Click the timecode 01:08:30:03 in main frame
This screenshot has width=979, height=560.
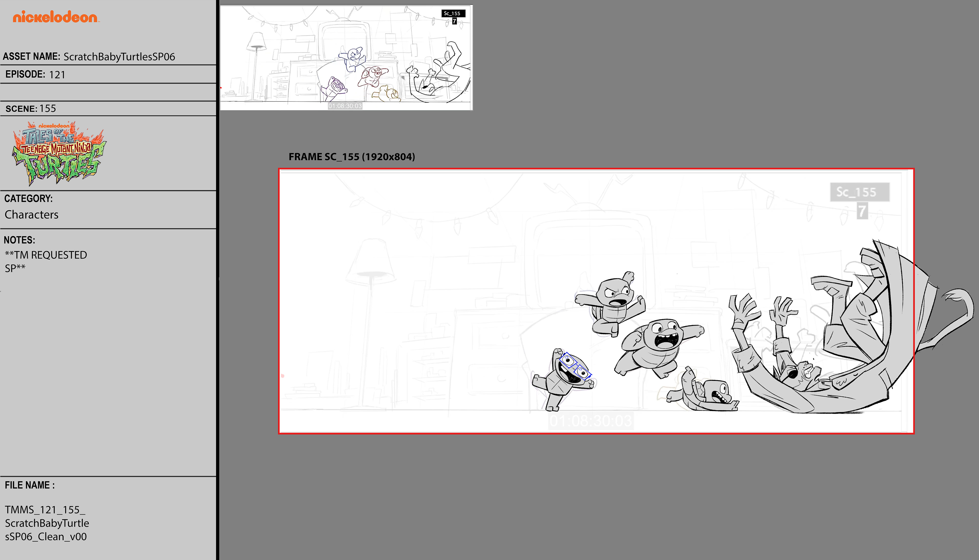(x=590, y=421)
